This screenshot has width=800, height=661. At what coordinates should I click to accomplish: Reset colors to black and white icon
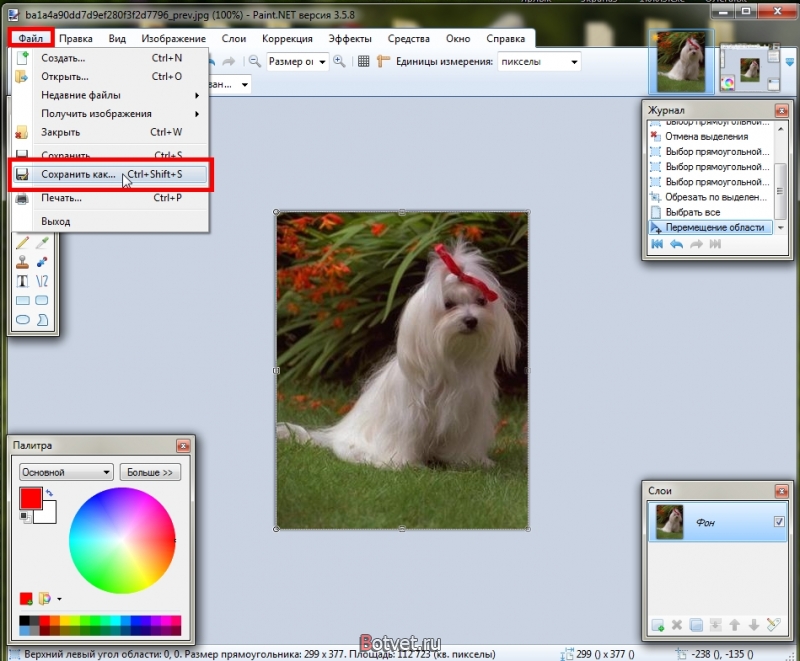coord(24,516)
